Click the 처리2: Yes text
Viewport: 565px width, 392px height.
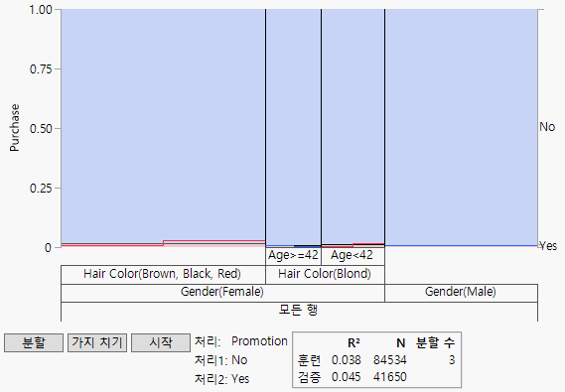point(222,379)
